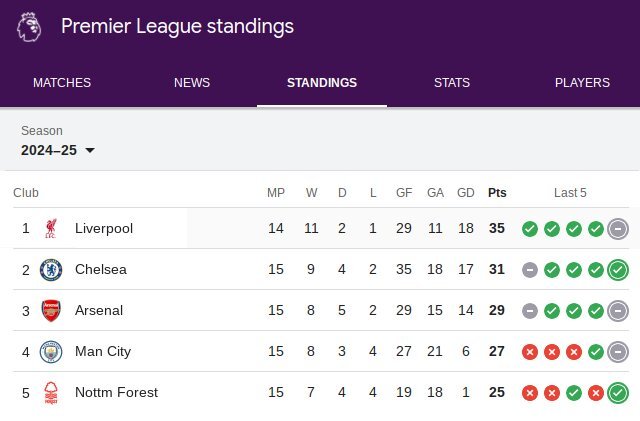Click Man City's first red loss icon
This screenshot has width=640, height=421.
[530, 352]
